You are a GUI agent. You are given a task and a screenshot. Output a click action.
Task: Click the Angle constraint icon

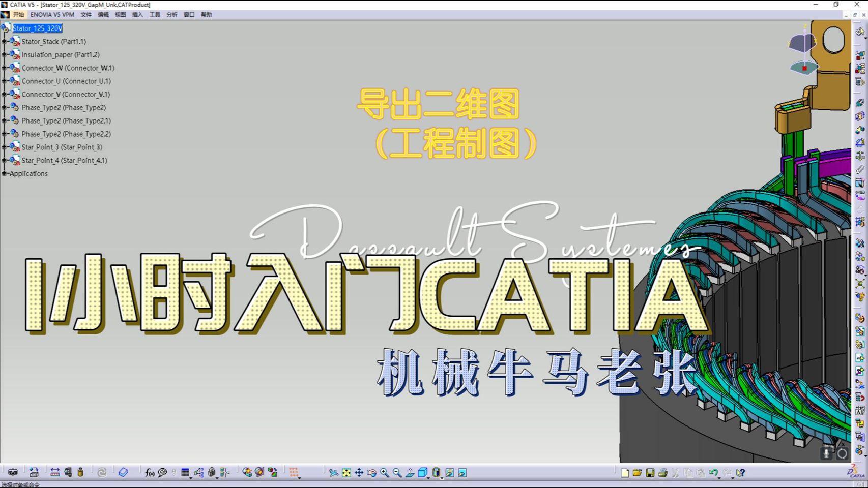pos(860,142)
